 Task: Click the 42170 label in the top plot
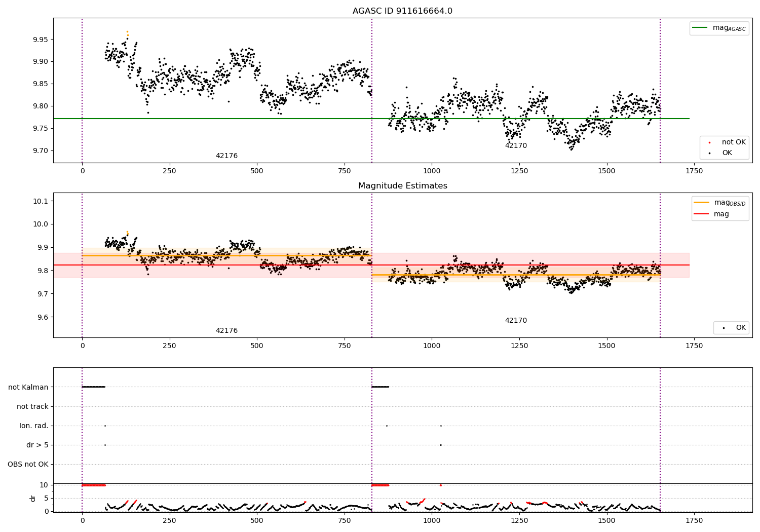click(x=516, y=146)
